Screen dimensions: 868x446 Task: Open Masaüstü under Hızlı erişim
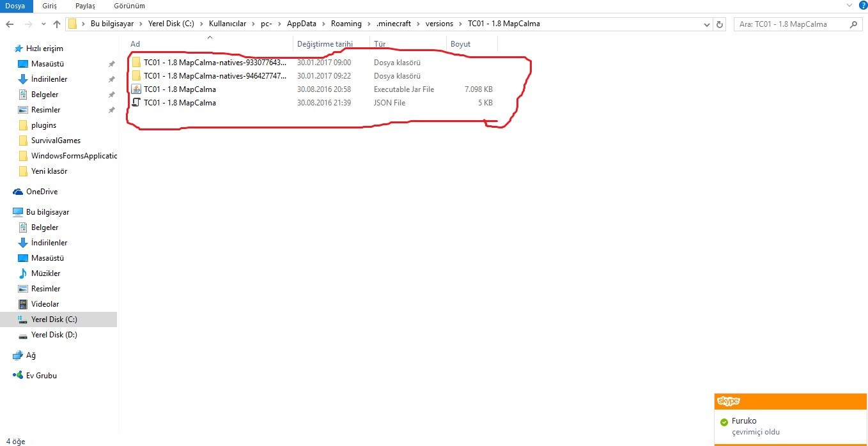[47, 64]
